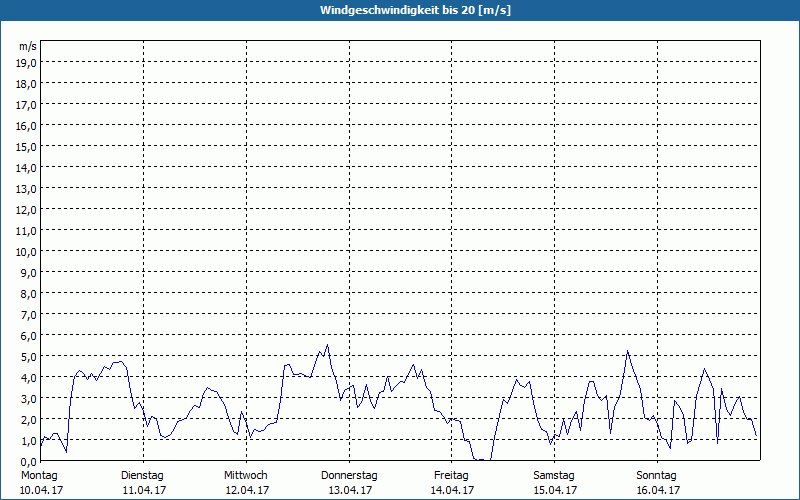Select the date '11.04.17'

pyautogui.click(x=144, y=490)
